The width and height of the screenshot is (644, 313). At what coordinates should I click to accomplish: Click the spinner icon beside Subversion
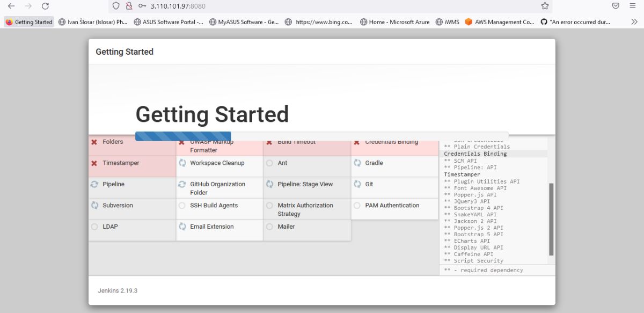94,205
